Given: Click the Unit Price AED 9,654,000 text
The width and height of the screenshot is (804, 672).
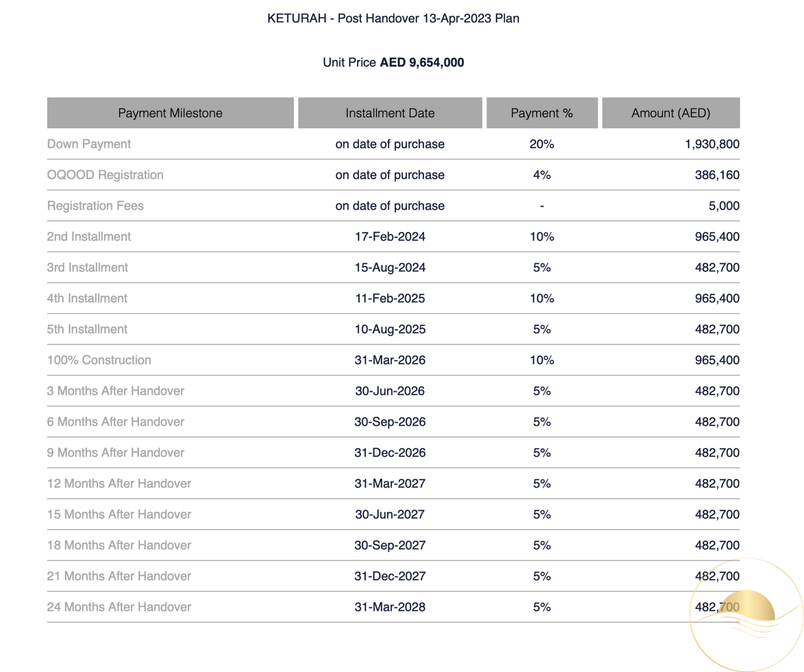Looking at the screenshot, I should coord(393,63).
